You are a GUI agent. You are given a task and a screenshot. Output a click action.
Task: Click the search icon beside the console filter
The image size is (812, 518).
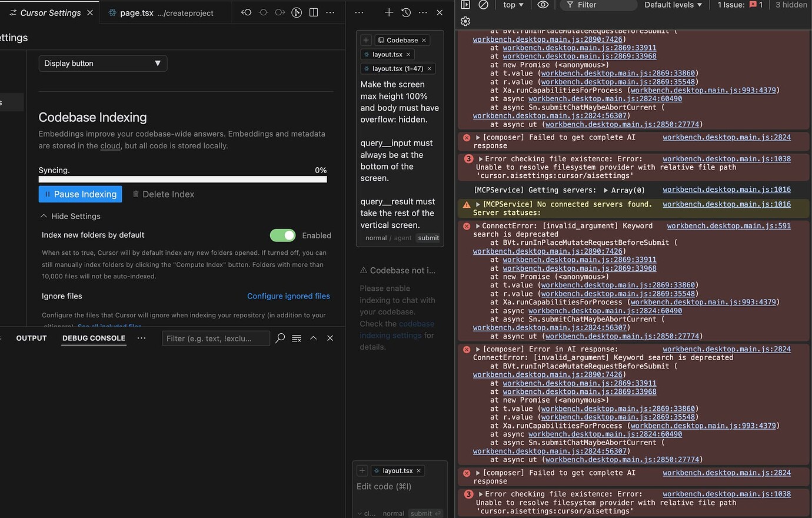(279, 338)
